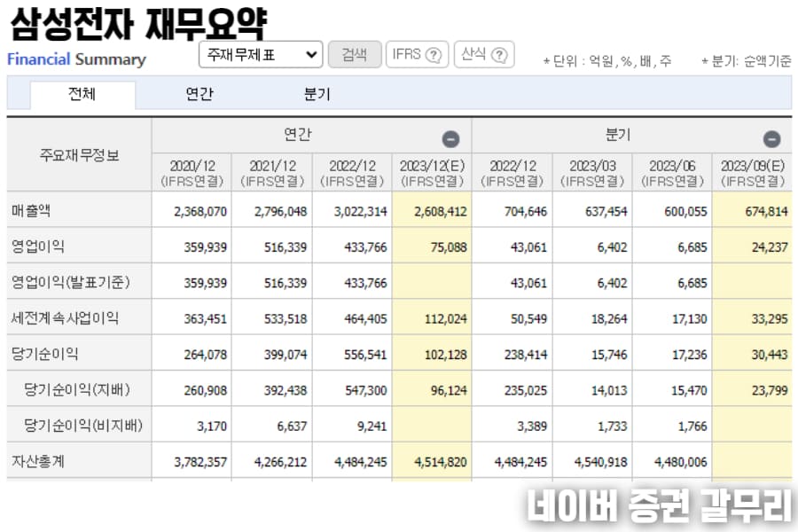The height and width of the screenshot is (532, 798).
Task: Click the 당기순이익(지배) row label
Action: [x=77, y=390]
